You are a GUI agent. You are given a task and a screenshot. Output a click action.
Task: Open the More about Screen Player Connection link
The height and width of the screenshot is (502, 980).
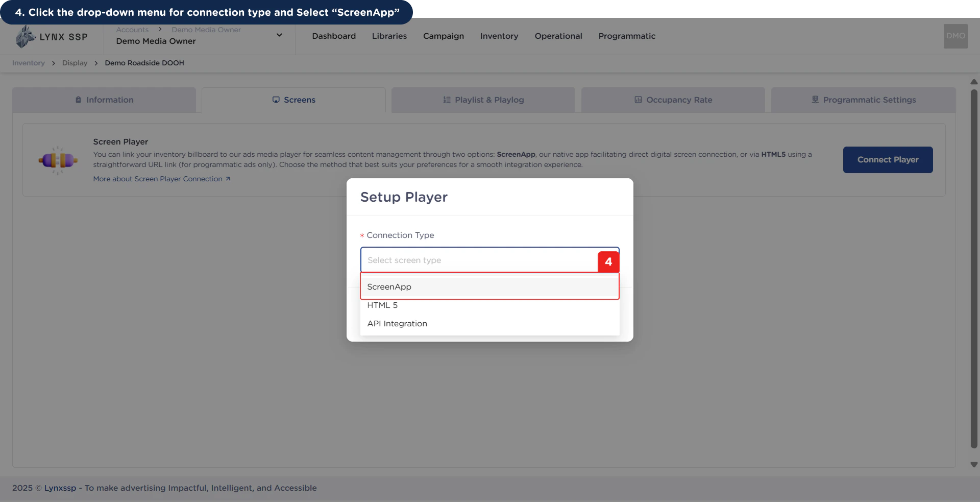pos(158,179)
